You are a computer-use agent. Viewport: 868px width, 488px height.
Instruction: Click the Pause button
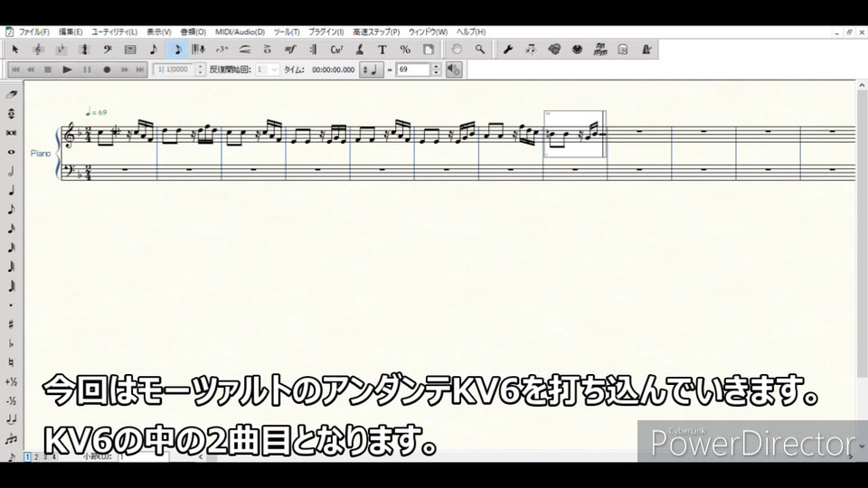point(87,70)
